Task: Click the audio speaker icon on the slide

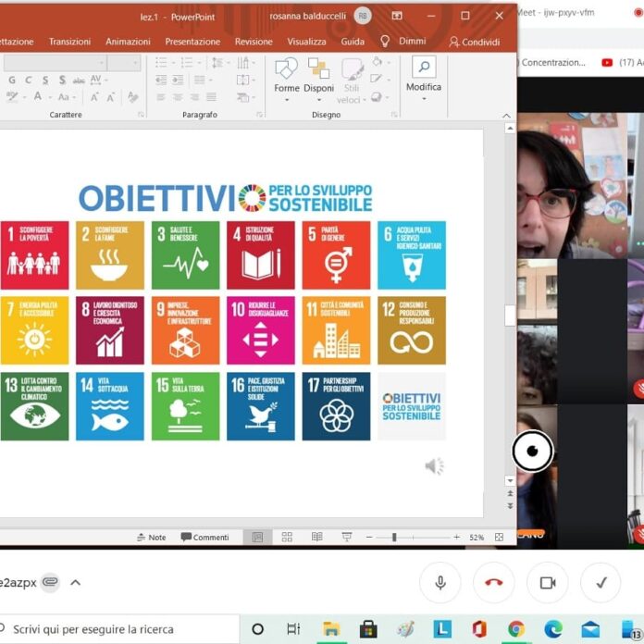Action: coord(434,466)
